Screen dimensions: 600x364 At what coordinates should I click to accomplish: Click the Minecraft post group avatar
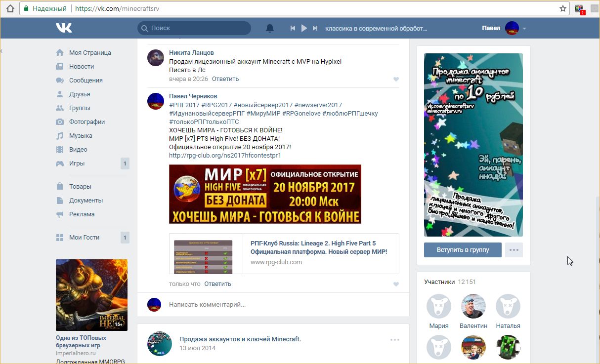[x=160, y=344]
